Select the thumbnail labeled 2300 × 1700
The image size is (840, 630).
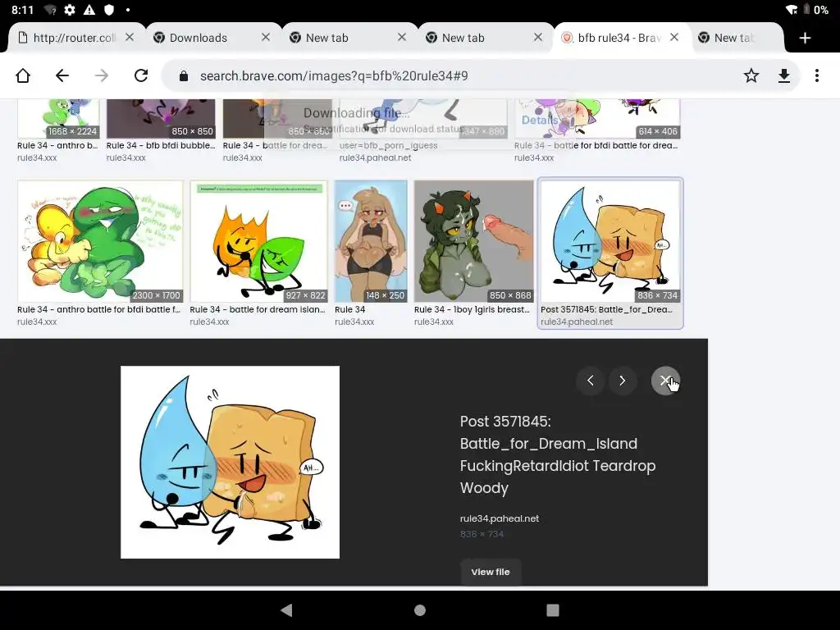(x=100, y=242)
